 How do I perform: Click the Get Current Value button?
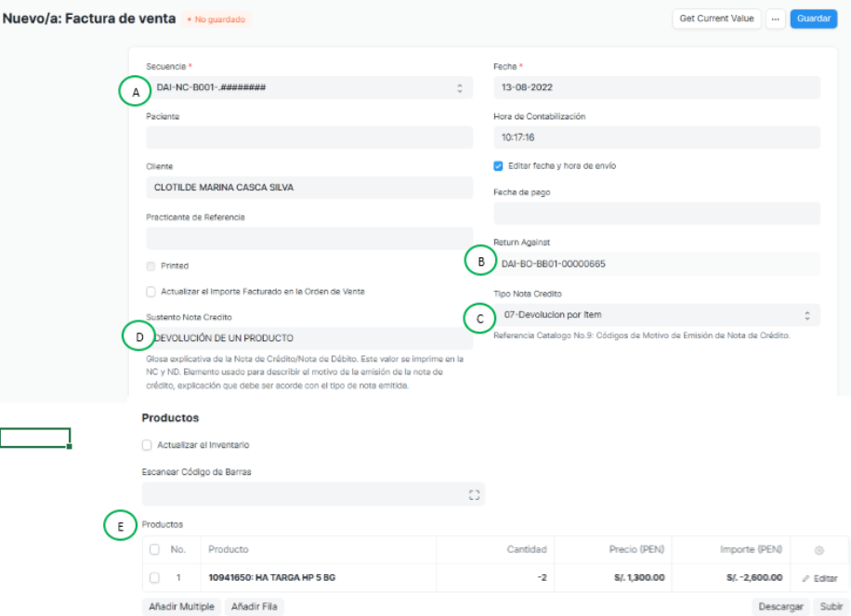(716, 19)
